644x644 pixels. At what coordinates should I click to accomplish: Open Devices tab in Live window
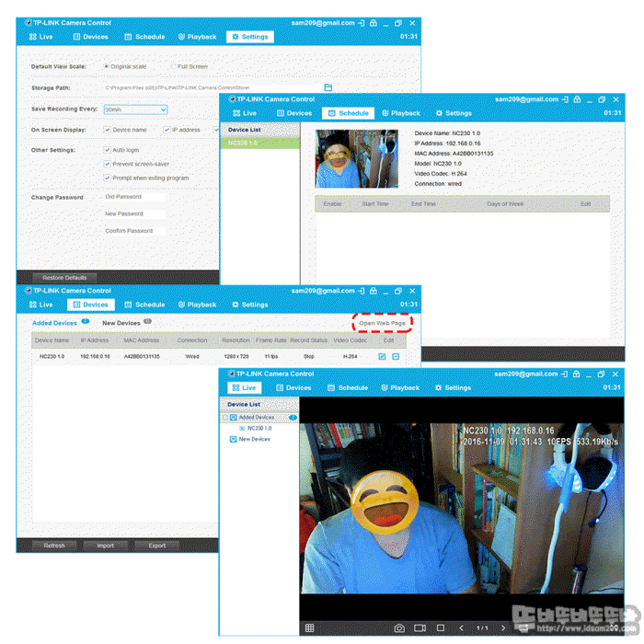point(293,387)
